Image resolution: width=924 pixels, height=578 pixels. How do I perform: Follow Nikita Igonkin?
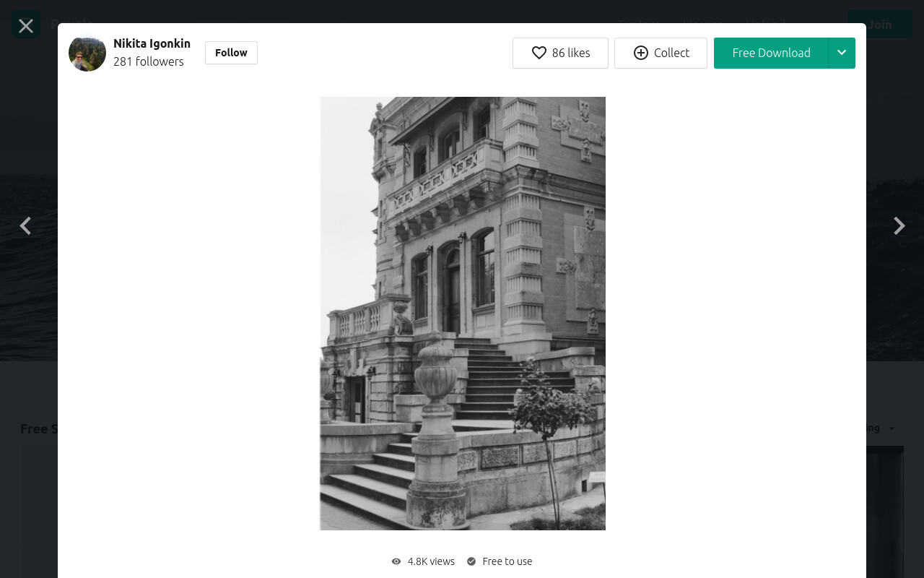pyautogui.click(x=231, y=53)
